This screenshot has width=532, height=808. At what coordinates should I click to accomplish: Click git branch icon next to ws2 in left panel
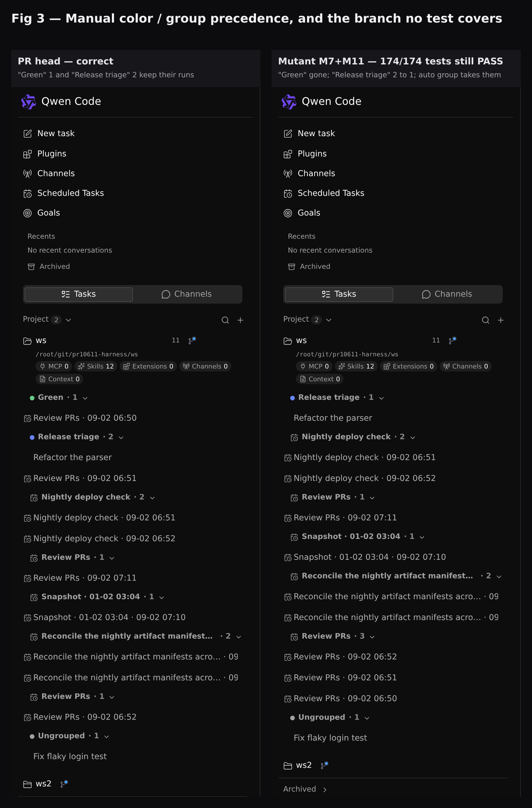64,784
